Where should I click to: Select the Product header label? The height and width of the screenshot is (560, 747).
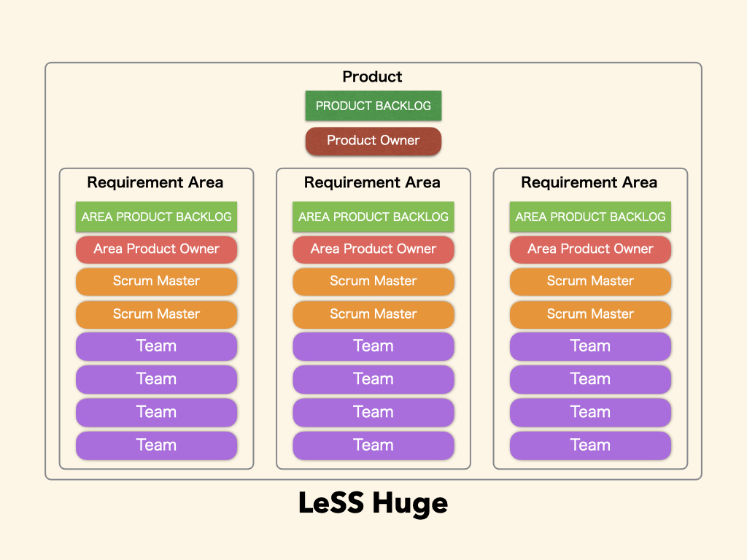[373, 77]
